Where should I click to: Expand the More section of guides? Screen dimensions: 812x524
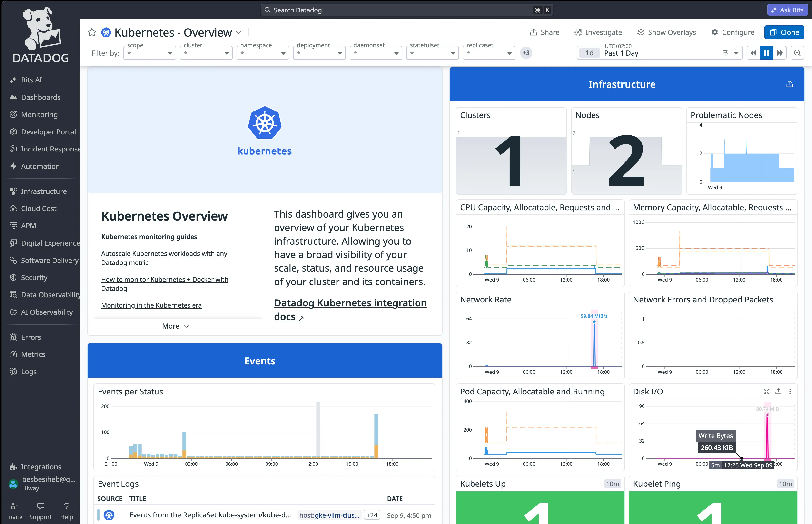tap(176, 326)
